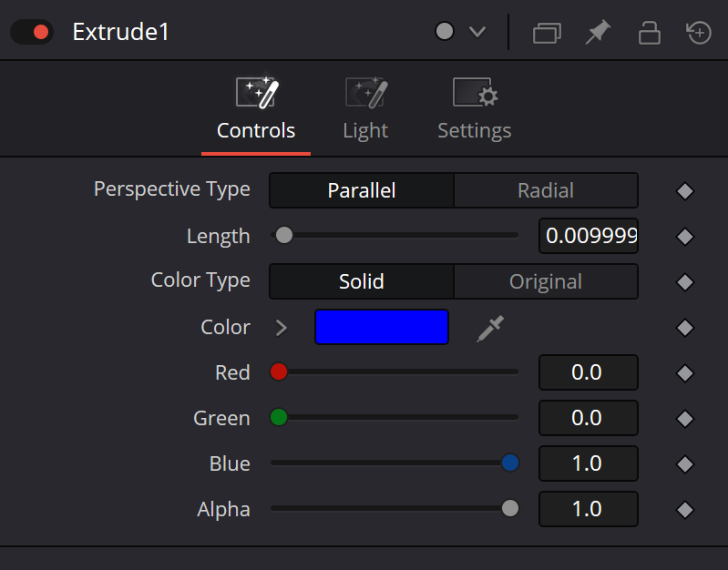Click the Light tab wand icon
The height and width of the screenshot is (570, 728).
click(x=366, y=92)
